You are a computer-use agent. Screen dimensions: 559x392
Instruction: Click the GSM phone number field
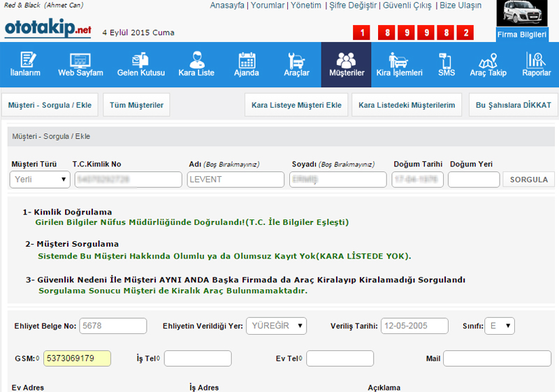pyautogui.click(x=77, y=358)
